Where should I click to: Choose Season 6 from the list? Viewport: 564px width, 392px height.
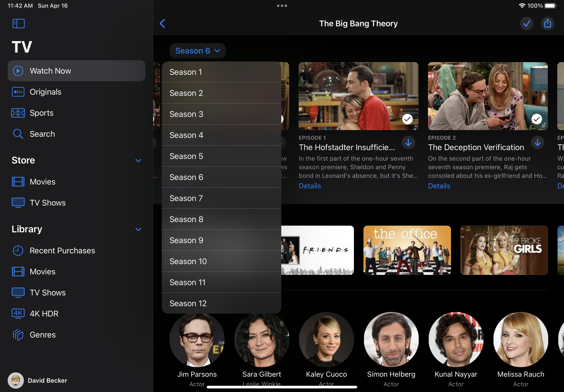(222, 177)
